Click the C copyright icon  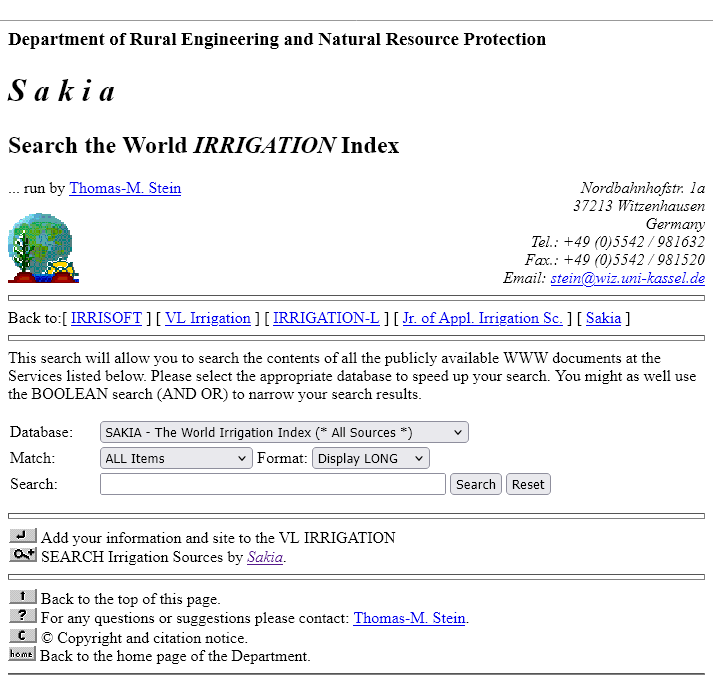[23, 636]
